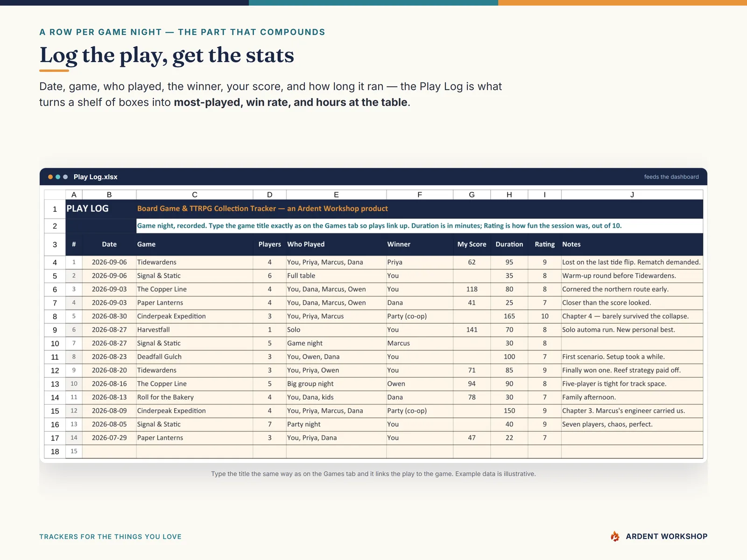
Task: Click the Winner column heading
Action: point(420,244)
